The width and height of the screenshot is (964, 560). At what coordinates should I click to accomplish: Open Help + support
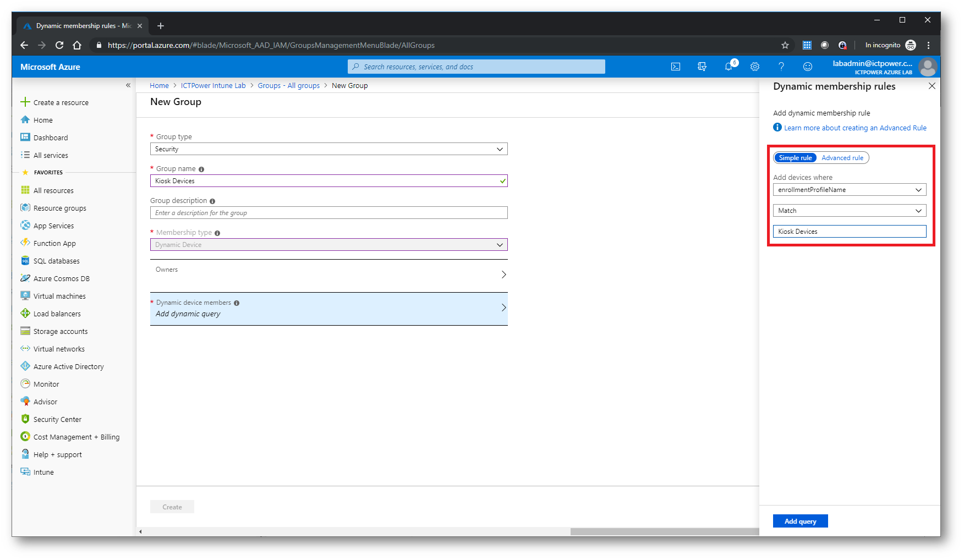click(x=57, y=454)
